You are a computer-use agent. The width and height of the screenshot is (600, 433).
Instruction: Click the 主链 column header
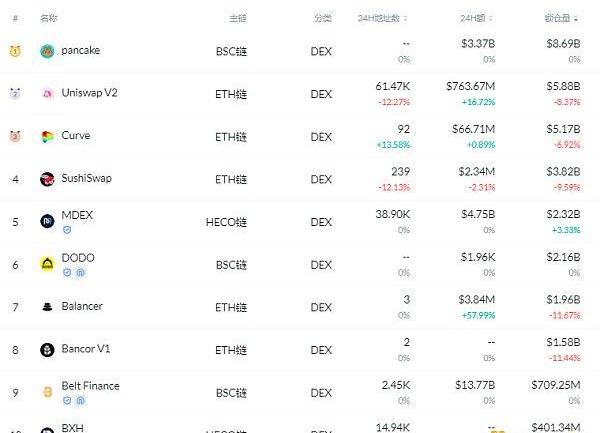click(x=237, y=19)
